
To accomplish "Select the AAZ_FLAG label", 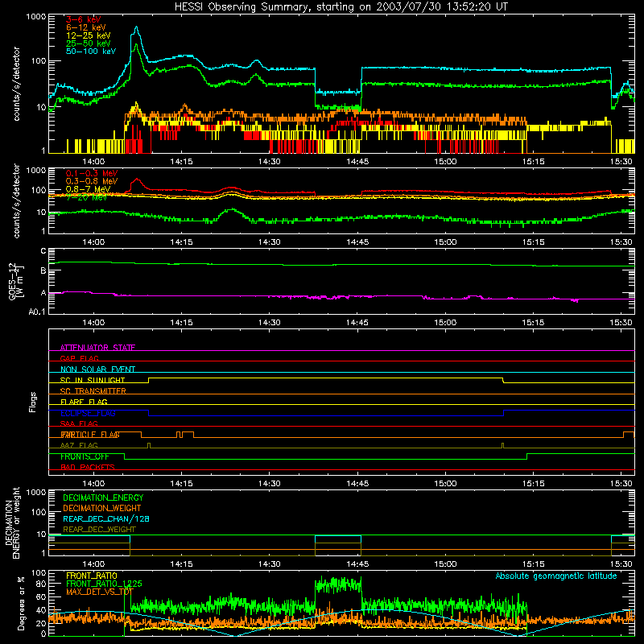I will coord(79,445).
